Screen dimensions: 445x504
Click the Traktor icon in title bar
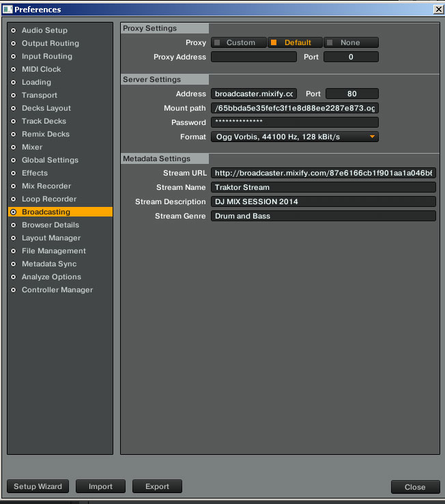point(8,10)
